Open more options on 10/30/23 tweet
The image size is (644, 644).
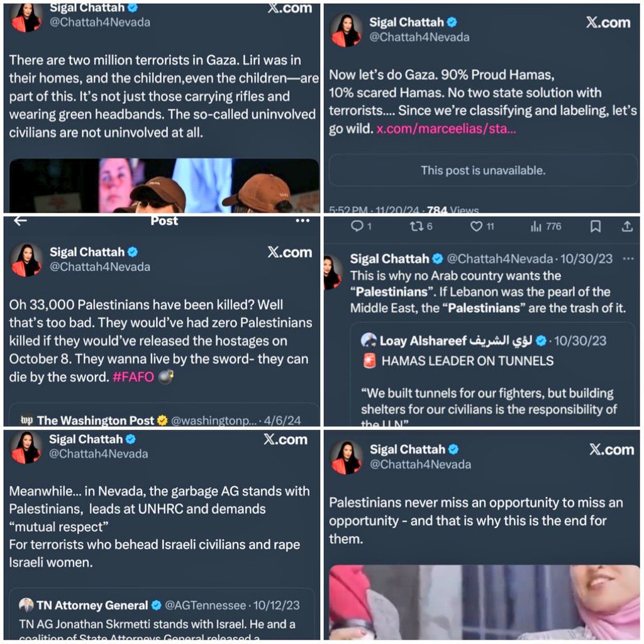pyautogui.click(x=628, y=258)
